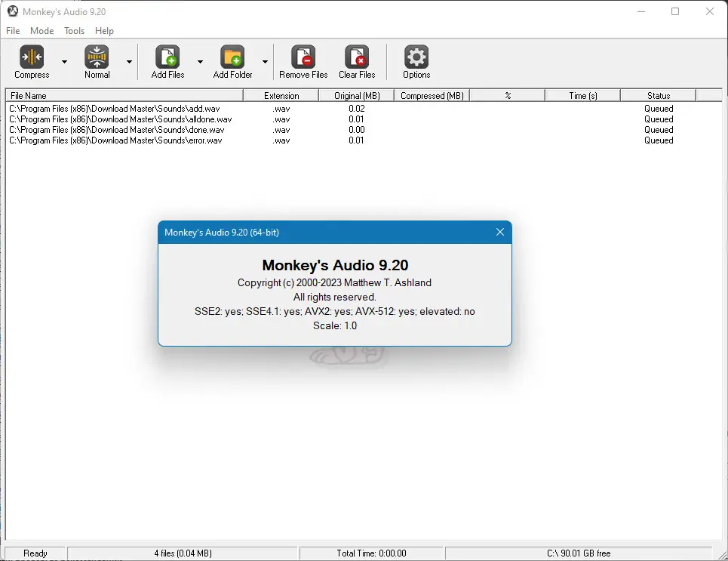Click the copyright Matthew T. Ashland line
728x561 pixels.
334,282
